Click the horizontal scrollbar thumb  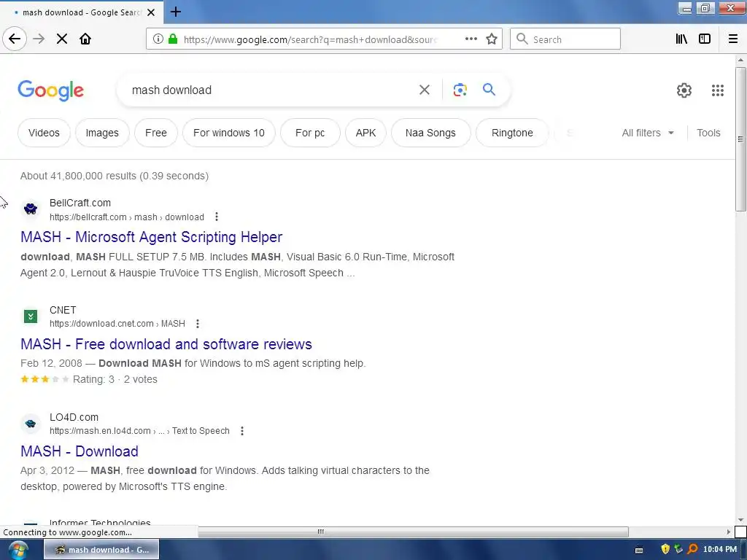[413, 532]
